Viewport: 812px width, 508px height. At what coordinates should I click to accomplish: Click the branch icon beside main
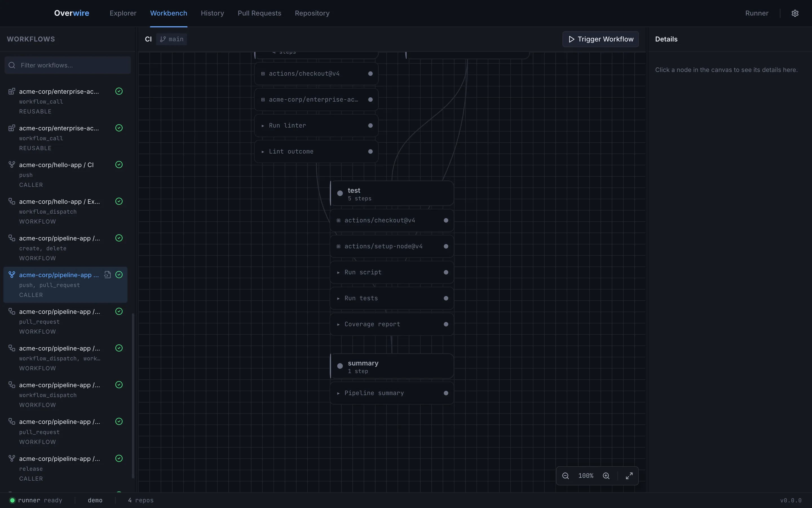(x=163, y=39)
